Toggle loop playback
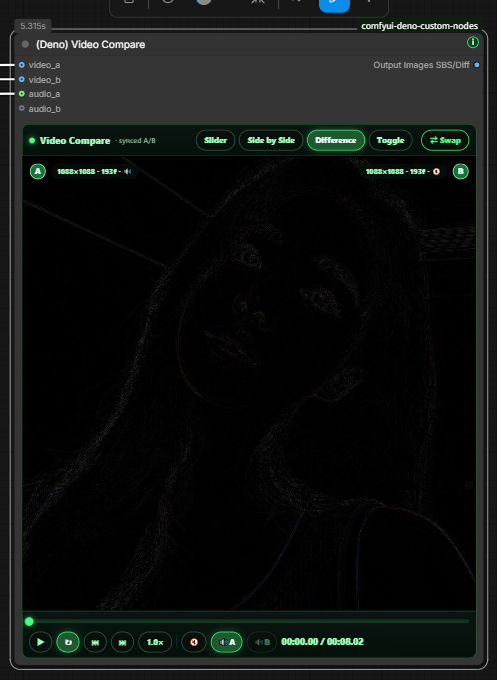Screen dimensions: 497x680 (68, 642)
